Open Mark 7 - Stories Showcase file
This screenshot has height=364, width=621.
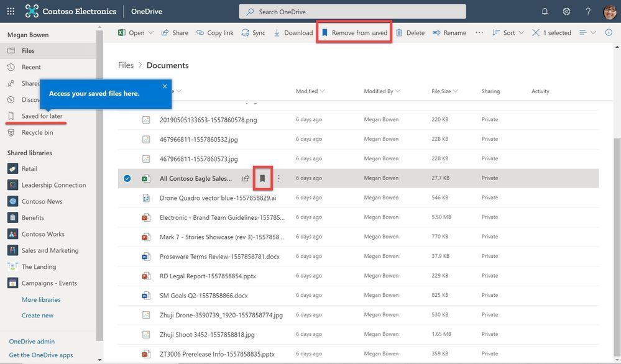click(222, 237)
